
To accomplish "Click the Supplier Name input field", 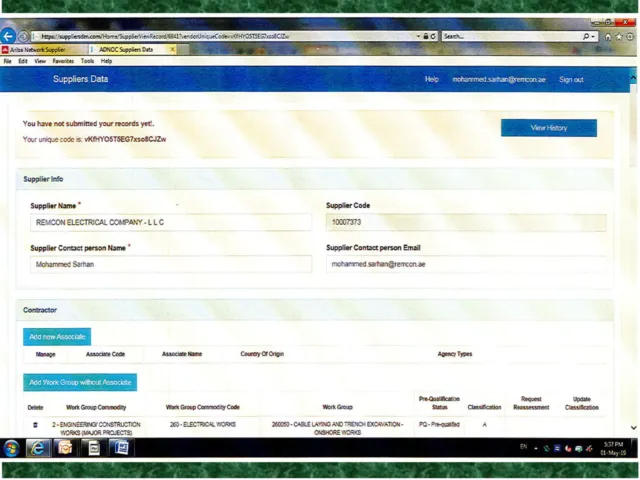I will 171,222.
